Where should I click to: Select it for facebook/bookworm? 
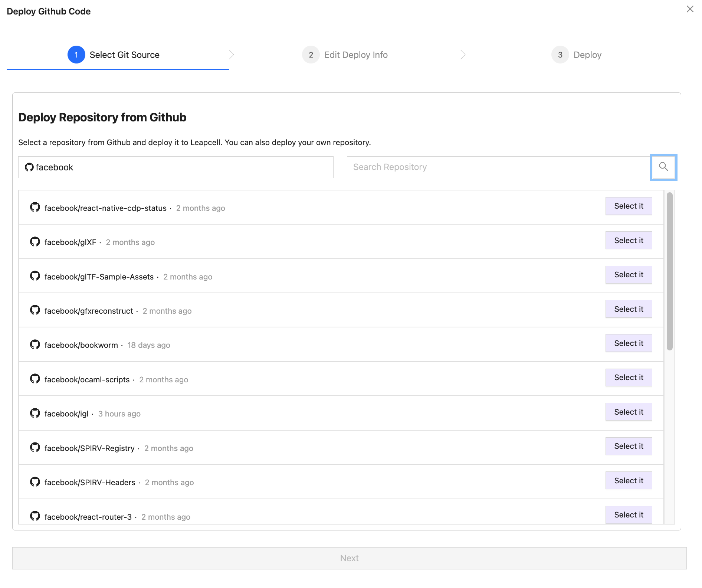coord(629,343)
